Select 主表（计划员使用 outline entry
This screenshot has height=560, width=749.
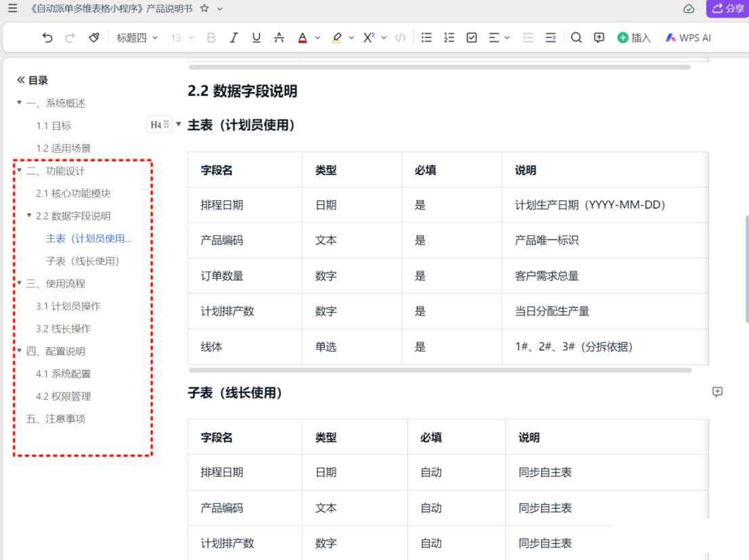(x=89, y=238)
